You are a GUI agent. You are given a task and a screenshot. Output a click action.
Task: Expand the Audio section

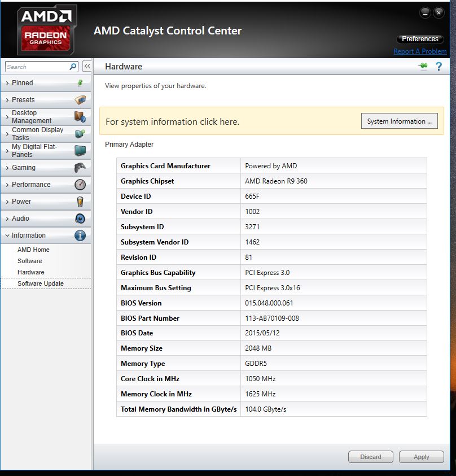click(46, 219)
